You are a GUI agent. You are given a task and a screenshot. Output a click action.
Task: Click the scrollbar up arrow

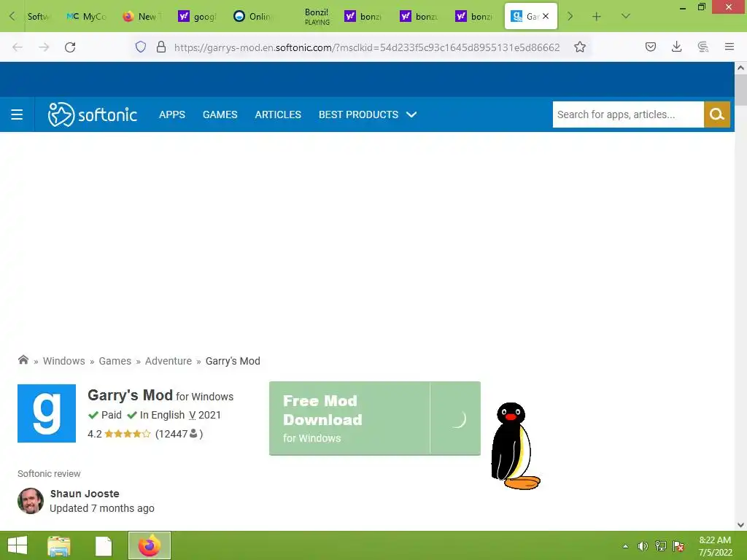point(741,68)
